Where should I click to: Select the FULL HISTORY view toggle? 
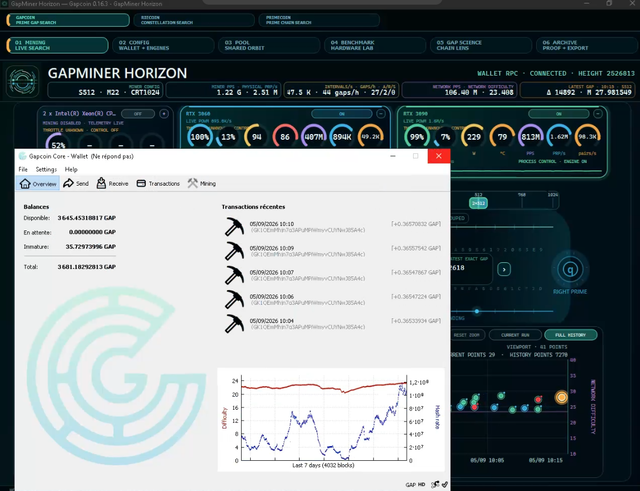571,335
